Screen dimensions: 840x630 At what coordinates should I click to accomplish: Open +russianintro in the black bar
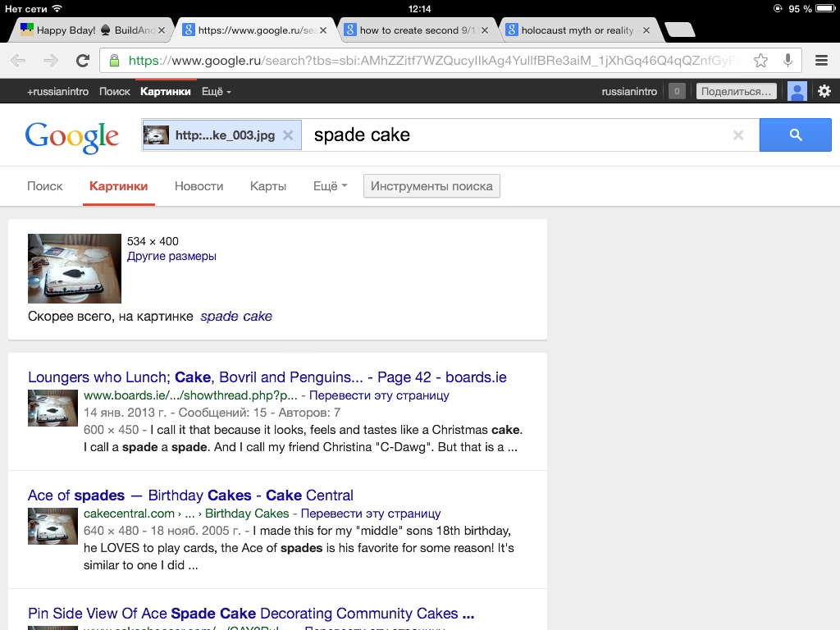(58, 92)
